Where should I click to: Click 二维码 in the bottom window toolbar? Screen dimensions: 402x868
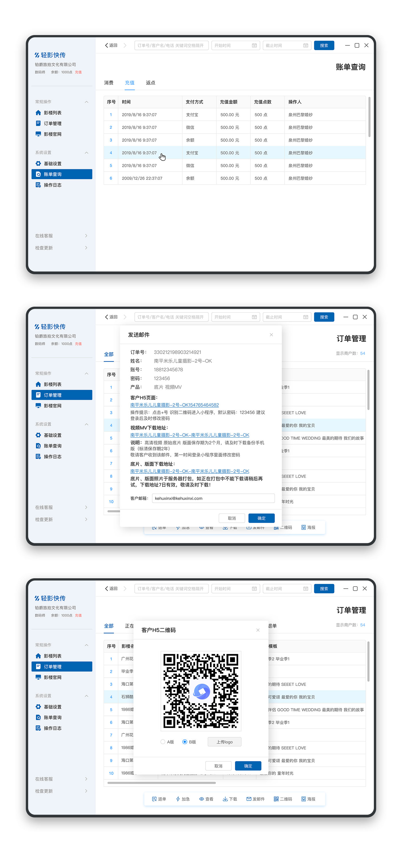tap(283, 799)
